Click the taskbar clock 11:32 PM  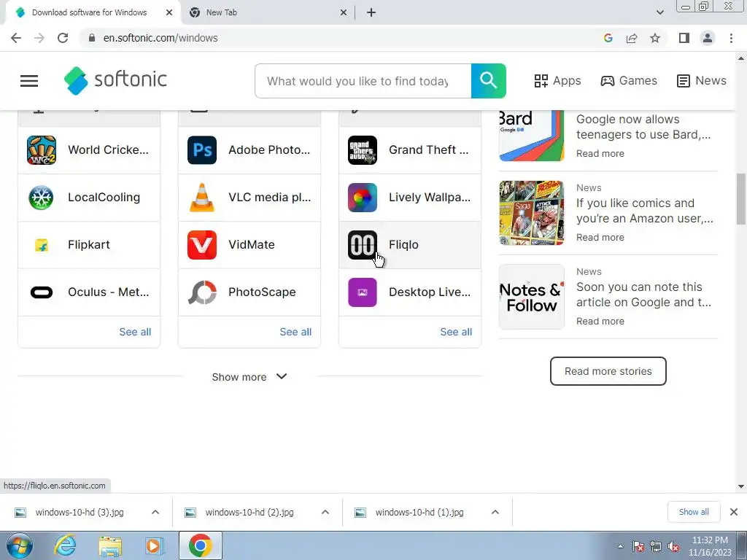click(x=710, y=540)
